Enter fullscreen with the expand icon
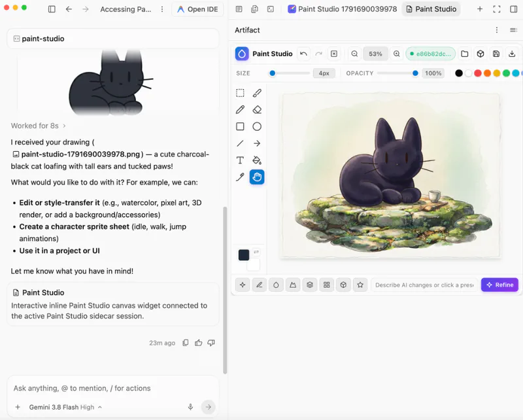 497,9
